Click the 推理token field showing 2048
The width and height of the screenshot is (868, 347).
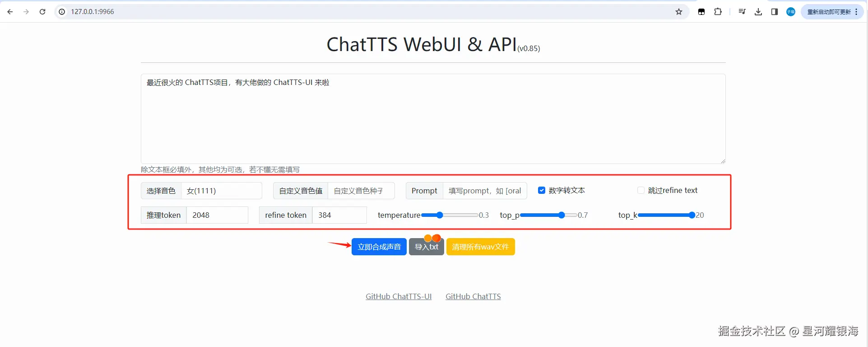click(x=217, y=215)
